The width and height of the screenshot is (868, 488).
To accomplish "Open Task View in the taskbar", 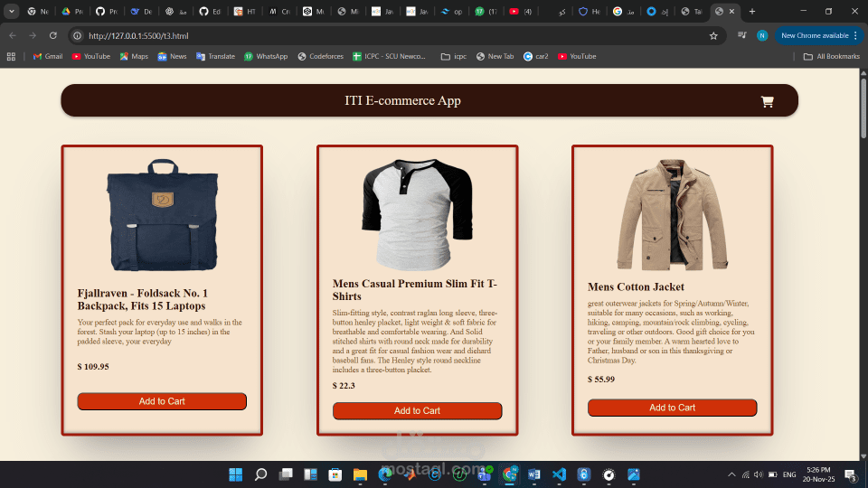I will (286, 474).
